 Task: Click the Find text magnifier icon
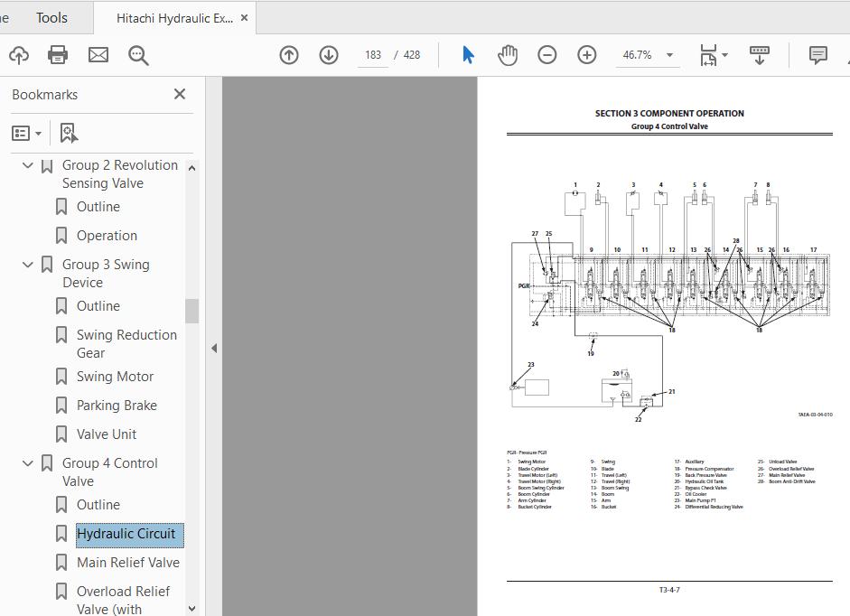[x=137, y=54]
